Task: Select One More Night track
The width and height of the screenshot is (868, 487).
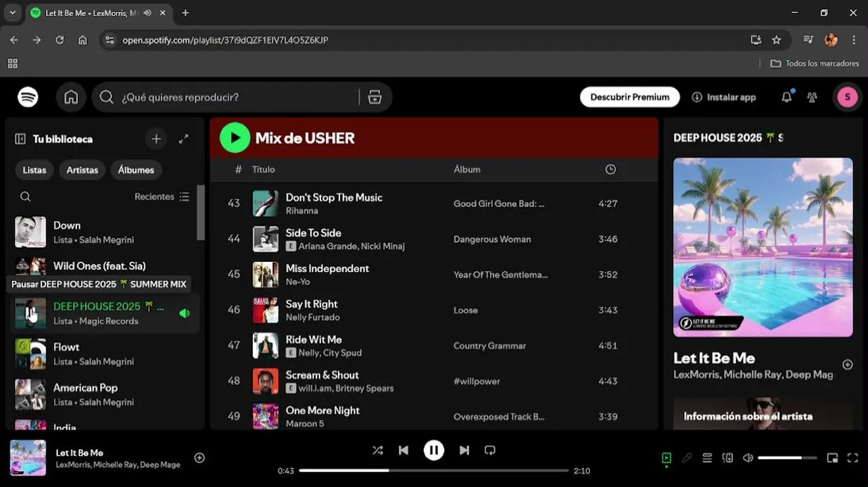Action: click(x=433, y=417)
